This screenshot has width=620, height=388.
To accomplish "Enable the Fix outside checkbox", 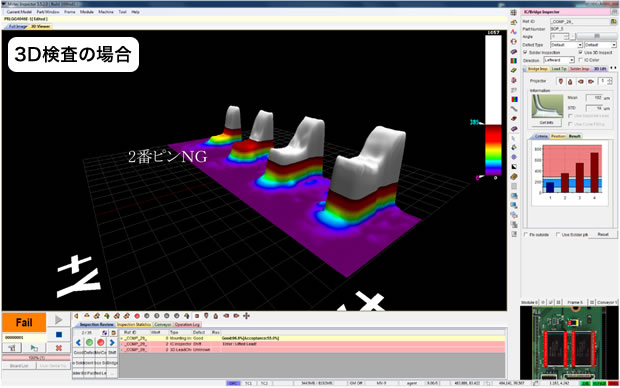I will 526,235.
